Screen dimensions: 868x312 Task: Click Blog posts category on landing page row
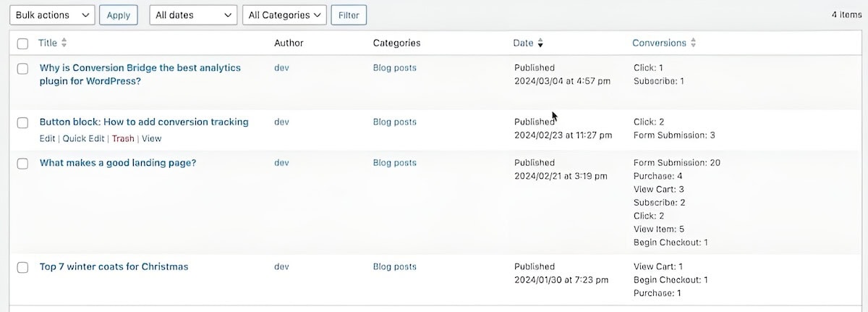[x=395, y=163]
